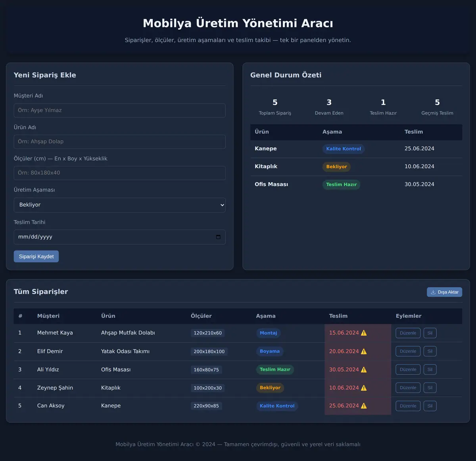Click Yatak Odası Takımı product name
The image size is (476, 461).
(x=125, y=351)
